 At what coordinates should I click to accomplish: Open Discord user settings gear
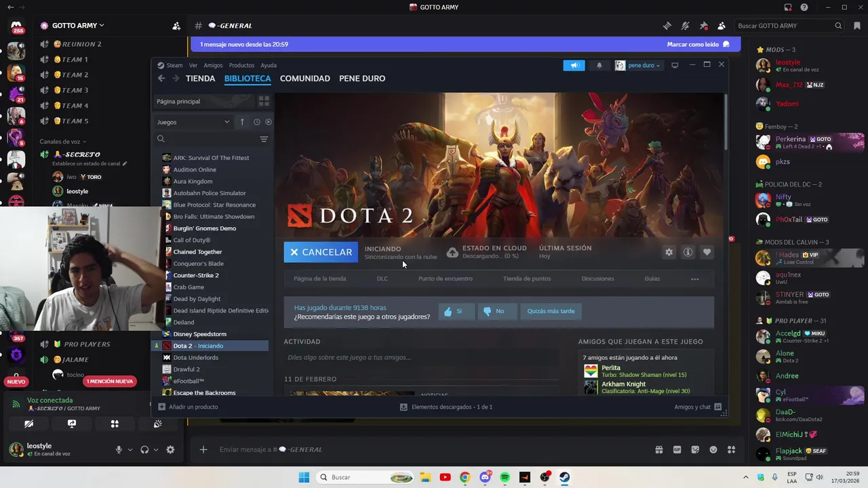[170, 449]
